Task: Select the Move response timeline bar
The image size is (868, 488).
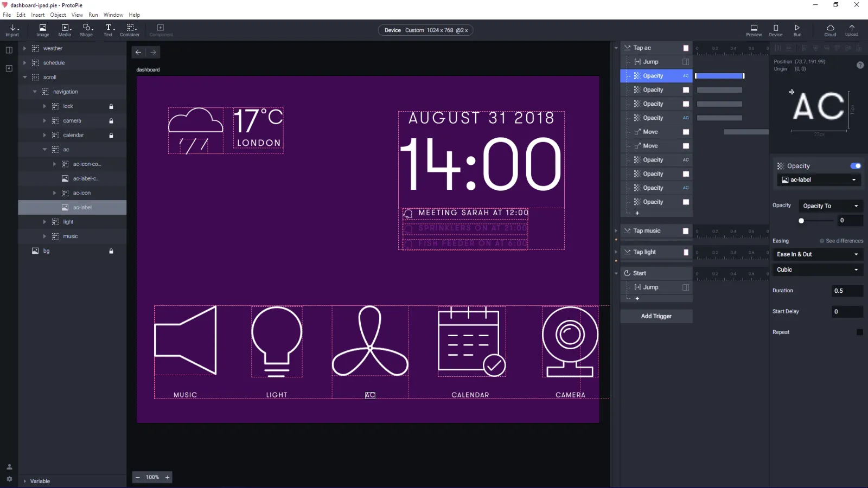Action: click(x=746, y=132)
